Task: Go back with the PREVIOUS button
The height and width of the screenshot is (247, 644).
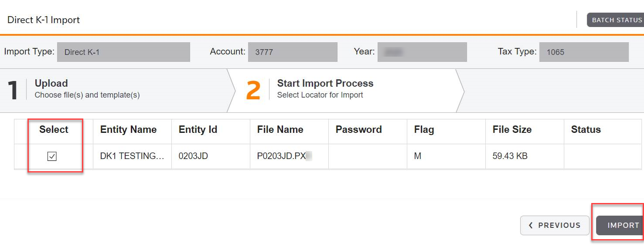Action: tap(555, 226)
